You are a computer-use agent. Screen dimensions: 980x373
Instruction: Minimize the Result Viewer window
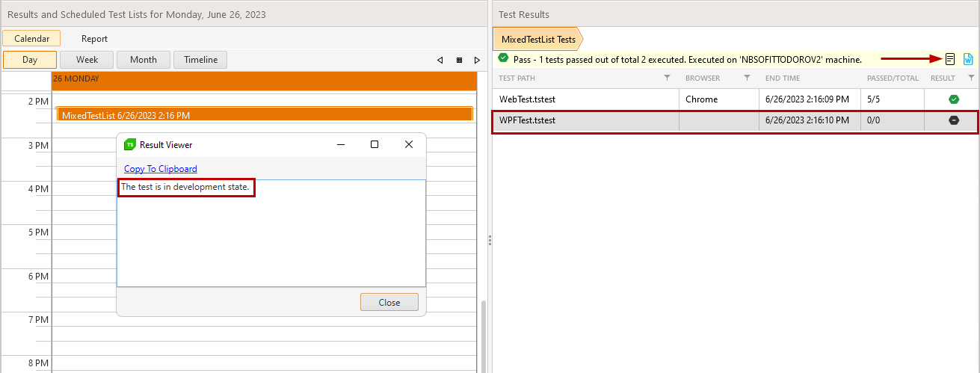(x=341, y=144)
